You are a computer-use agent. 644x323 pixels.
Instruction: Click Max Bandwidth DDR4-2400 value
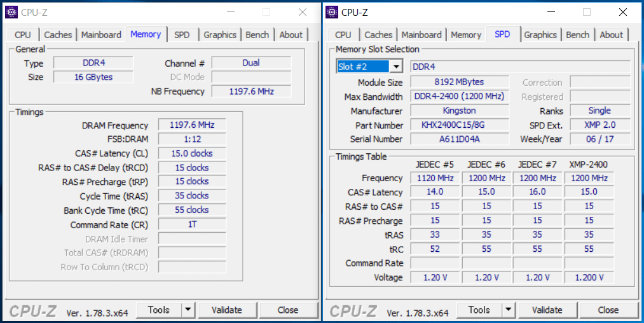pyautogui.click(x=460, y=97)
